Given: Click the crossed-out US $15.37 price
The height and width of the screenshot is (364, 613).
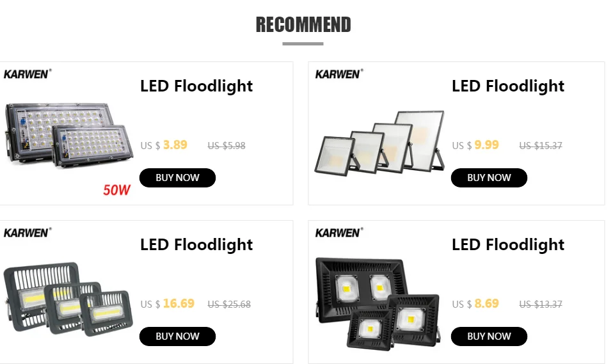Looking at the screenshot, I should click(541, 146).
